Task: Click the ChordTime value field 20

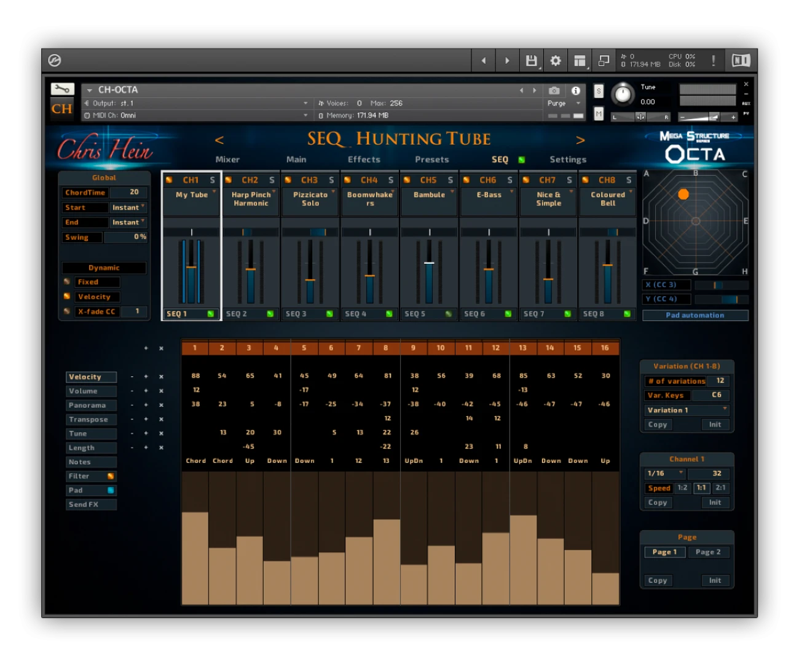Action: [x=129, y=192]
